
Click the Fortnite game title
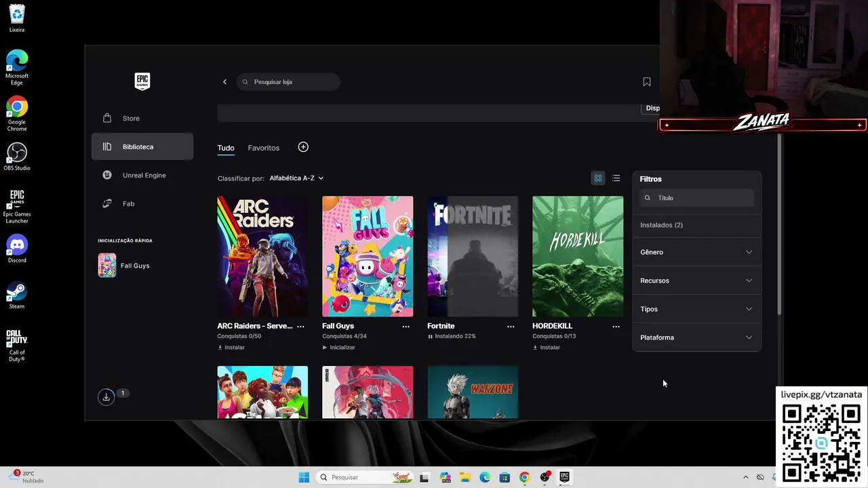pyautogui.click(x=441, y=326)
